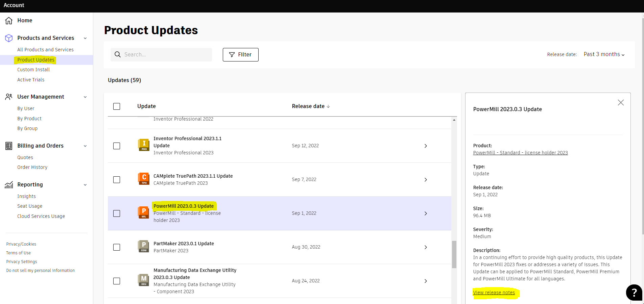Click the Filter button
The width and height of the screenshot is (644, 304).
point(240,55)
